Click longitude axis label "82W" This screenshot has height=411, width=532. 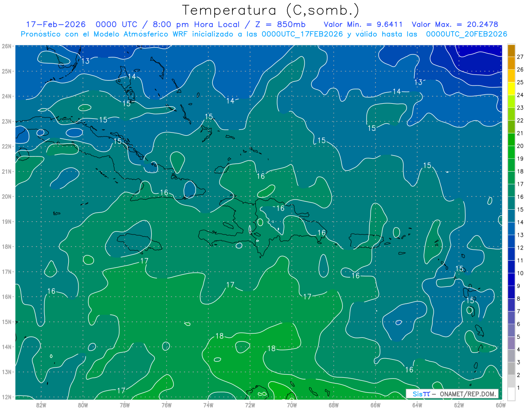(x=41, y=405)
